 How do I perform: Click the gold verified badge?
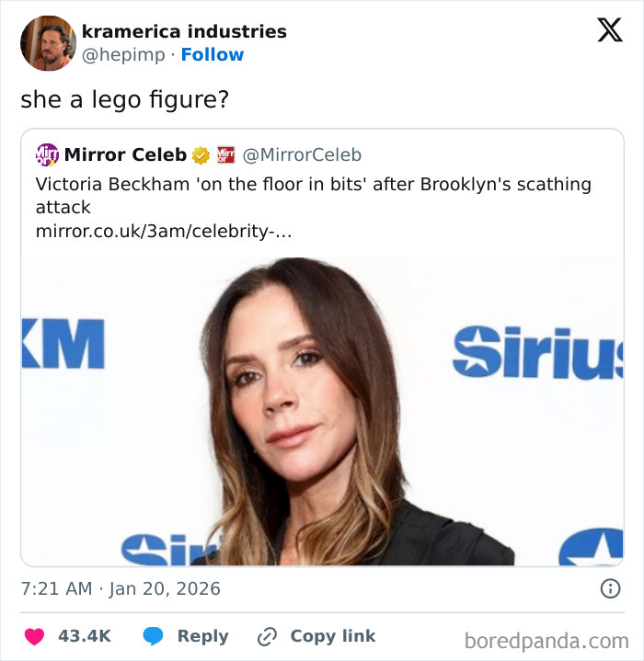click(x=201, y=154)
